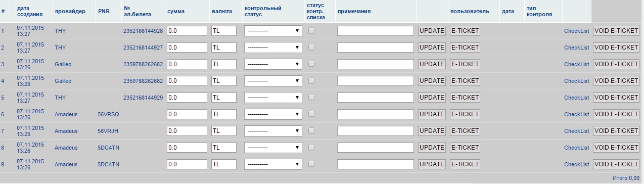Image resolution: width=644 pixels, height=184 pixels.
Task: Tick the checklist status checkbox in row 9
Action: (311, 164)
